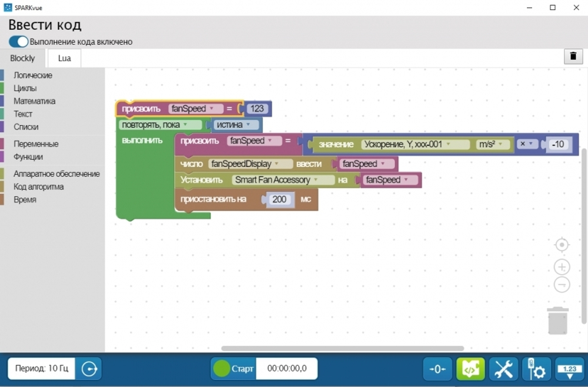Switch to the Lua tab

pos(64,58)
